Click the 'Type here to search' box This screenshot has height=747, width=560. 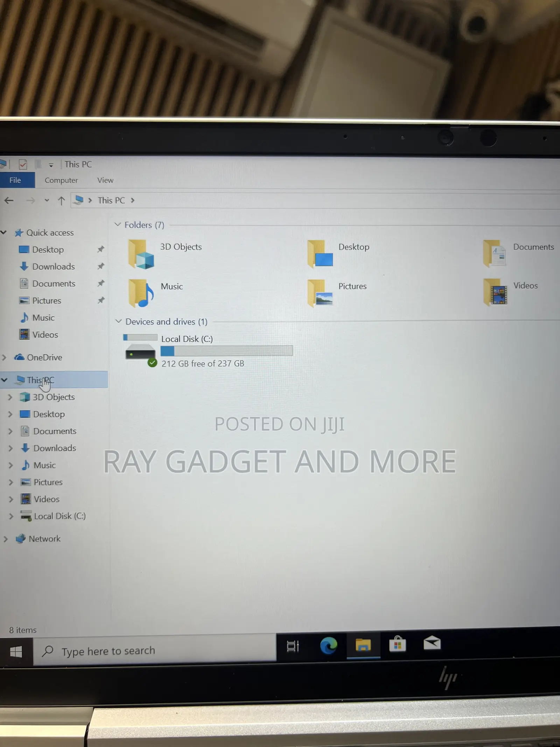[x=155, y=650]
